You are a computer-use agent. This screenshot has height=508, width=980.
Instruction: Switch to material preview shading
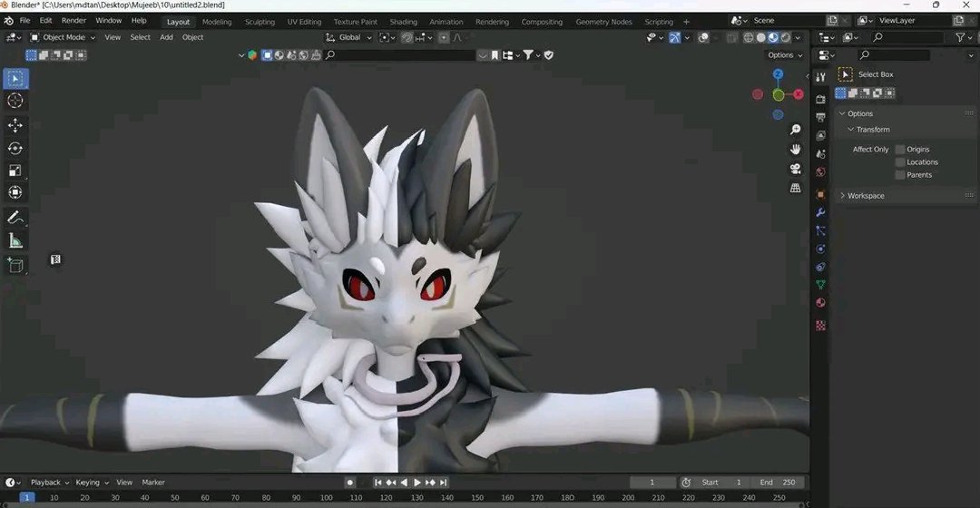click(x=773, y=37)
